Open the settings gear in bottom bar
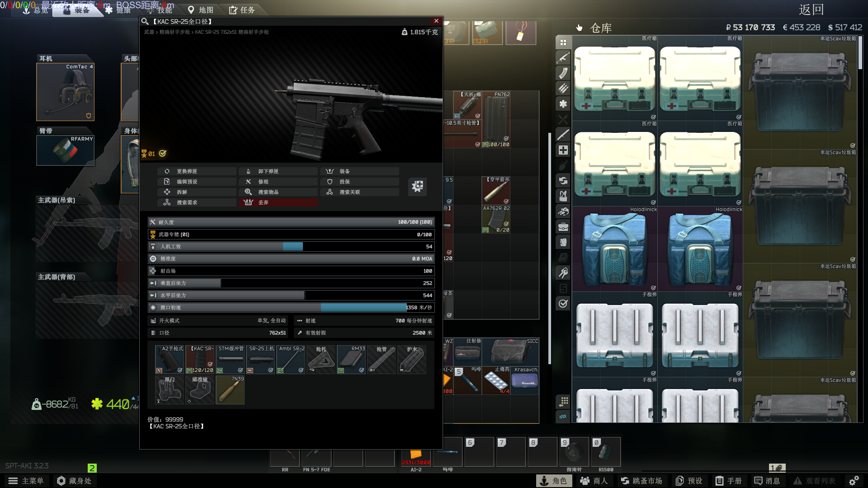The image size is (868, 488). tap(854, 481)
